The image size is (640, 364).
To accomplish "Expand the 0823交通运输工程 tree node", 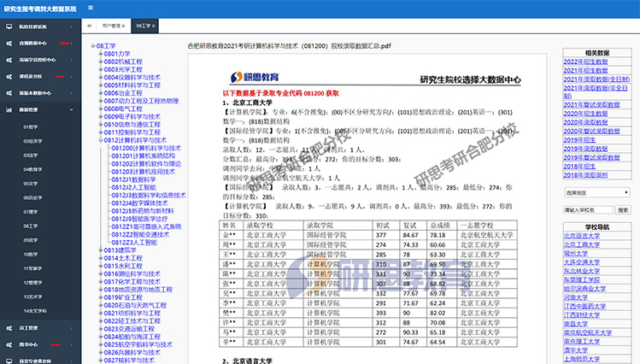I will [101, 329].
